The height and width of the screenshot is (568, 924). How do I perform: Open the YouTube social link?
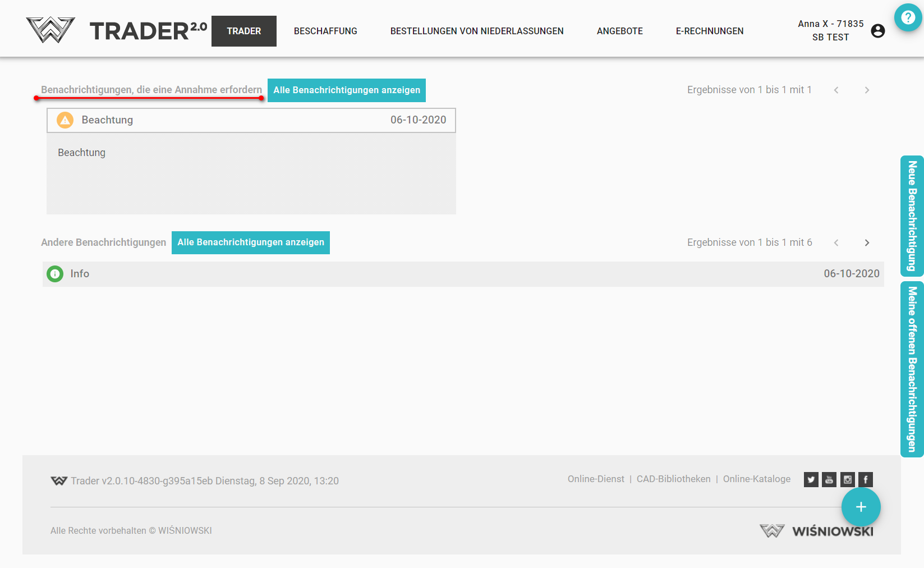(x=829, y=479)
